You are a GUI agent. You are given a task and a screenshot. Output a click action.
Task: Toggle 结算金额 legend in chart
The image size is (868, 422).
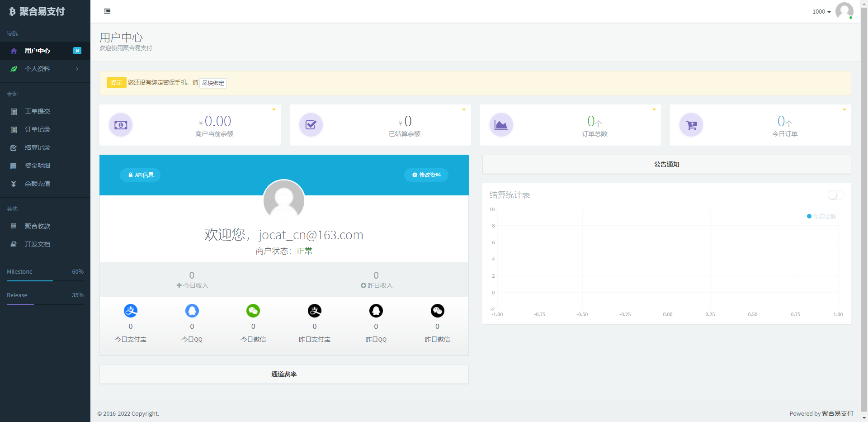(821, 216)
